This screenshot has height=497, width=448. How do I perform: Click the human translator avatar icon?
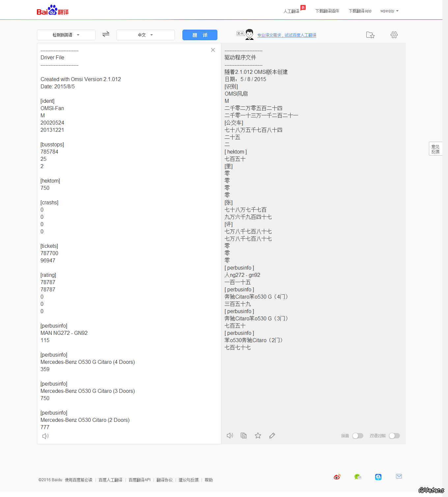(249, 34)
